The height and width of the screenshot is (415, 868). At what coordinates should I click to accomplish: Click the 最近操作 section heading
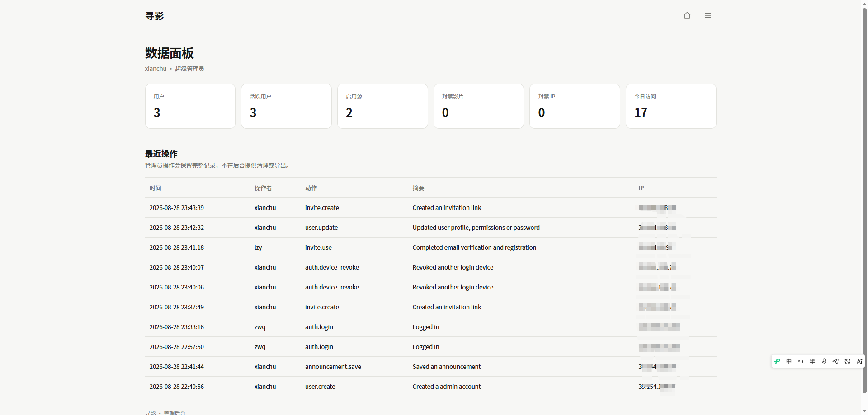pos(161,154)
